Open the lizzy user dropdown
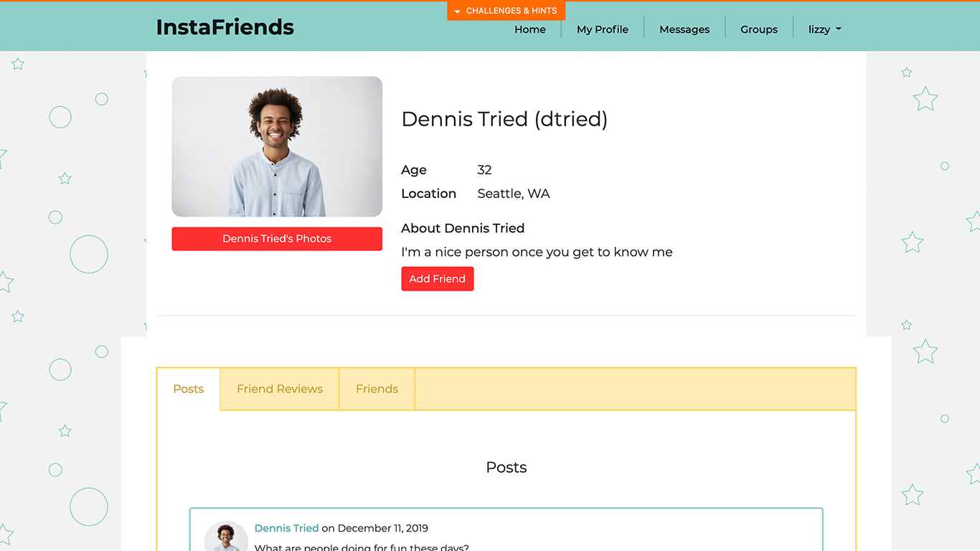Viewport: 980px width, 551px height. (825, 29)
